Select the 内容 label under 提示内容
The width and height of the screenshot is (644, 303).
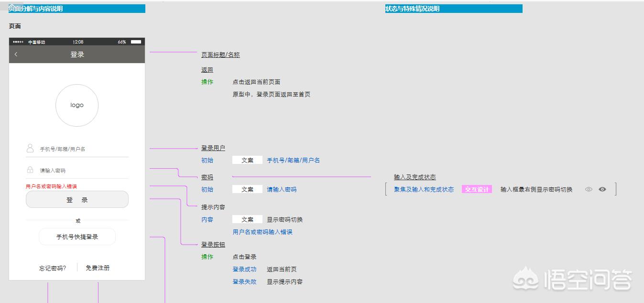click(x=207, y=220)
